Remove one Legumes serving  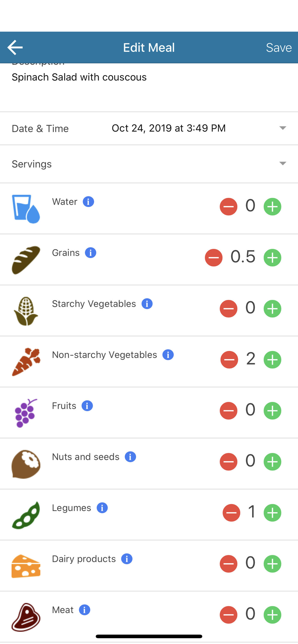(x=231, y=513)
